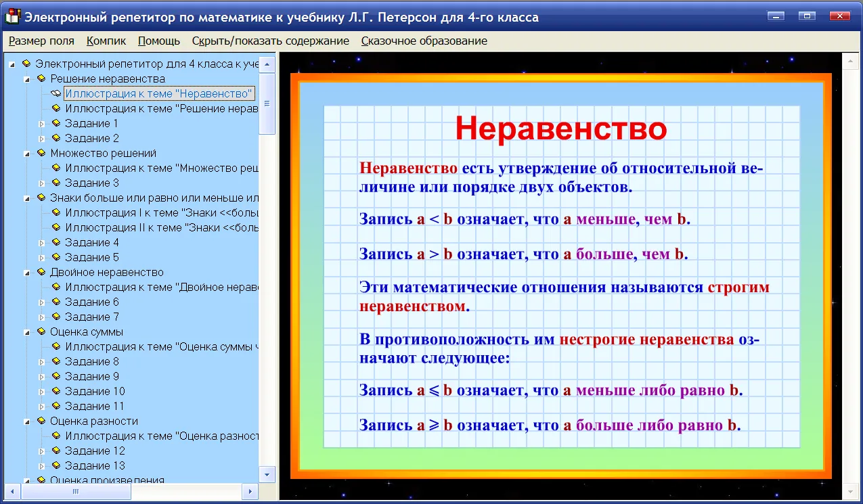Click book icon beside "Задание 1"
The height and width of the screenshot is (504, 863).
click(x=57, y=123)
